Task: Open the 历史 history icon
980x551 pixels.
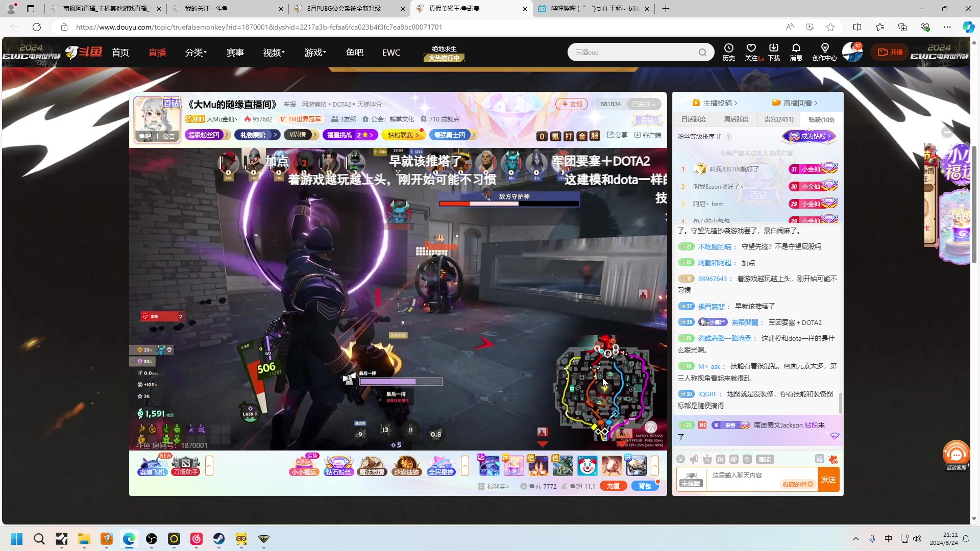Action: (x=728, y=52)
